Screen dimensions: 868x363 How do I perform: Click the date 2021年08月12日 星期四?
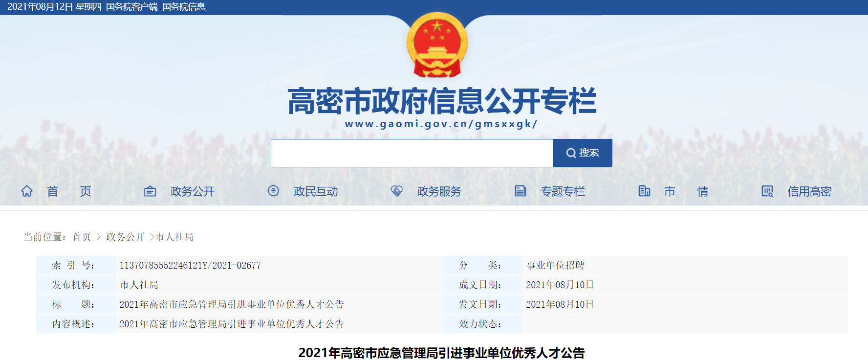point(54,7)
